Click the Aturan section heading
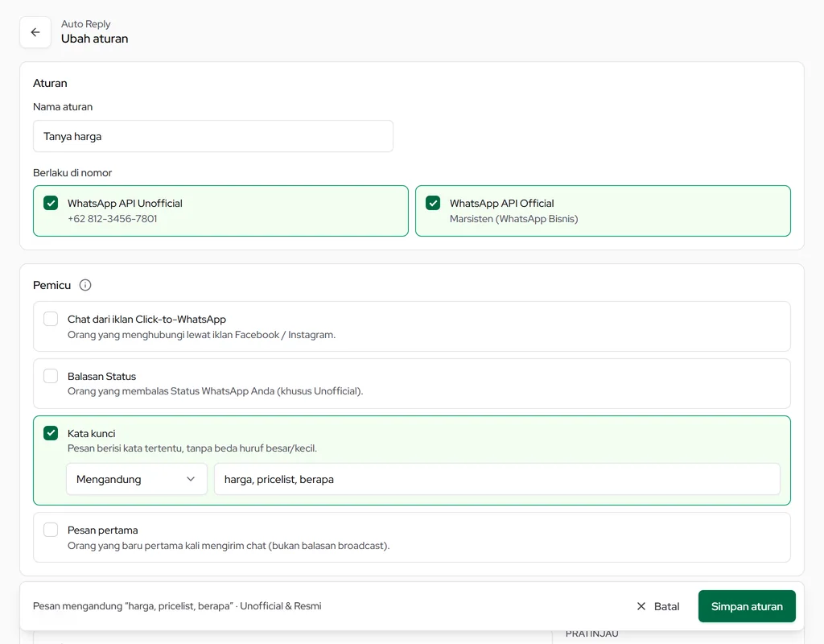Image resolution: width=824 pixels, height=644 pixels. (x=50, y=83)
